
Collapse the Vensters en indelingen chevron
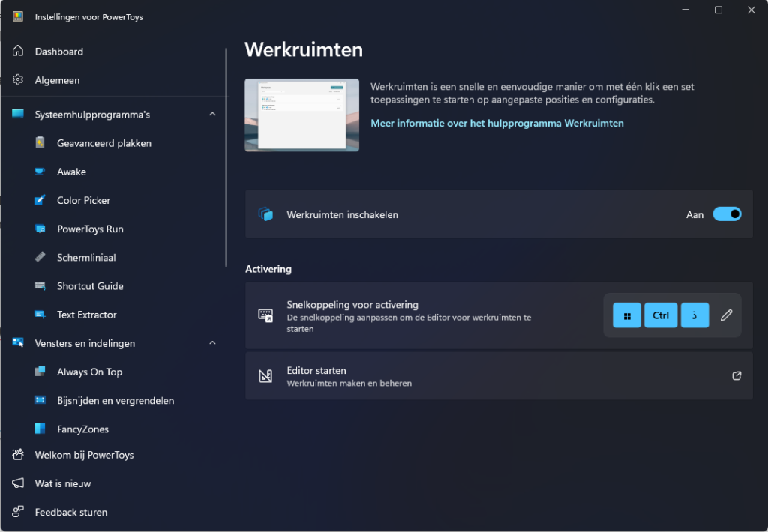coord(212,343)
